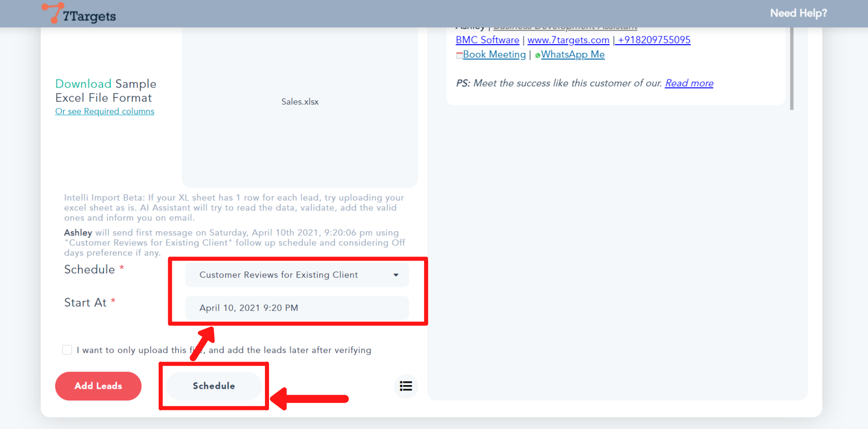868x429 pixels.
Task: Download the sample Excel file
Action: (83, 84)
